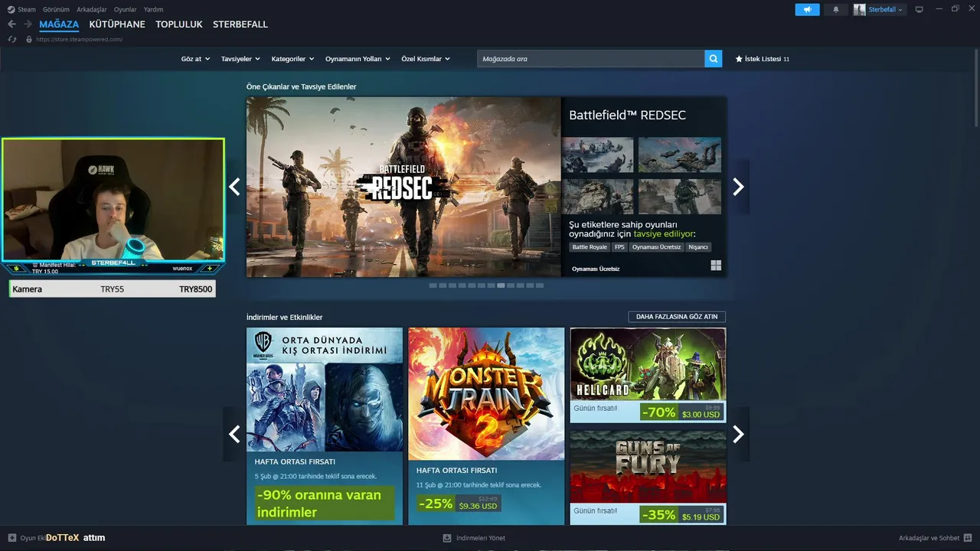Open the Steam menu
The height and width of the screenshot is (551, 980).
click(27, 9)
